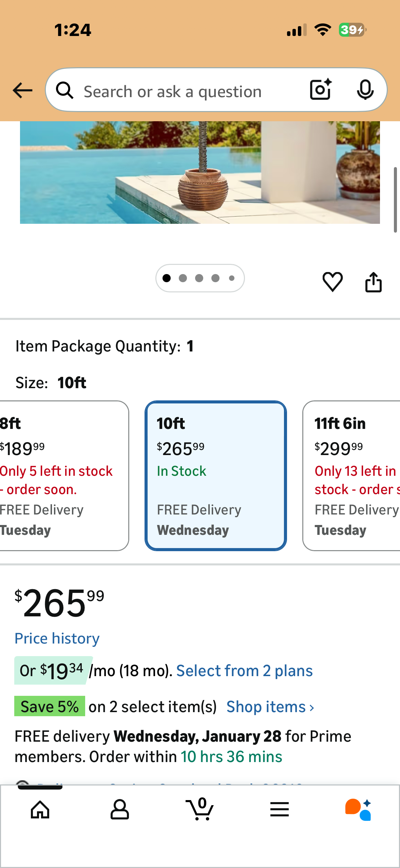Go to the Home tab
Image resolution: width=400 pixels, height=868 pixels.
click(x=40, y=810)
